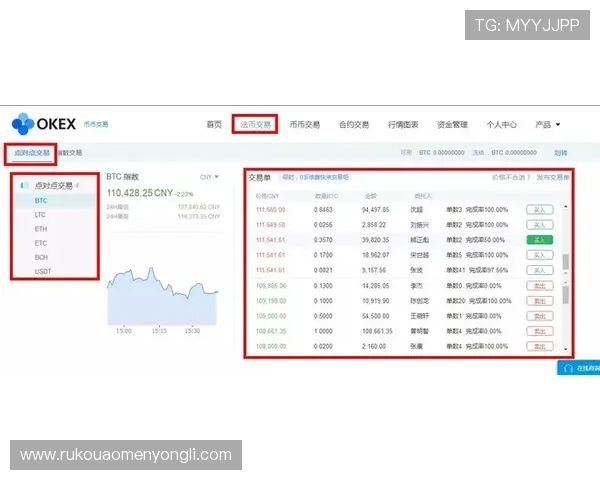Click the -2.23% change value
The image size is (600, 480).
click(x=184, y=194)
